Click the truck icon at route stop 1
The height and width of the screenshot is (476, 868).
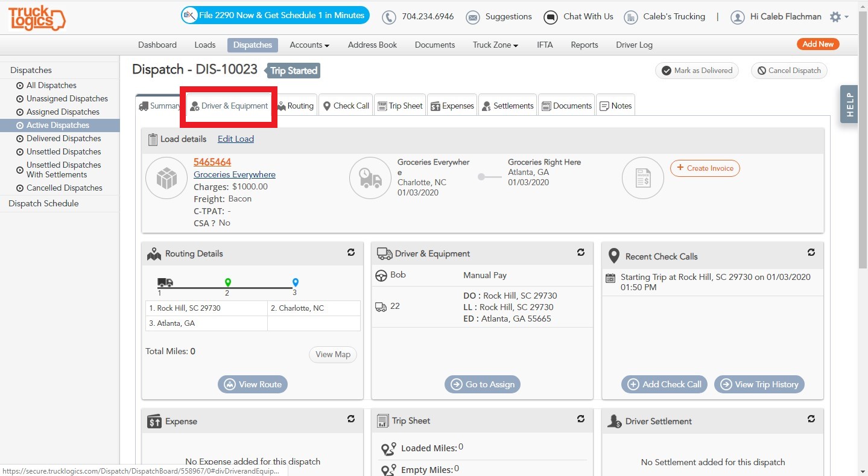165,282
